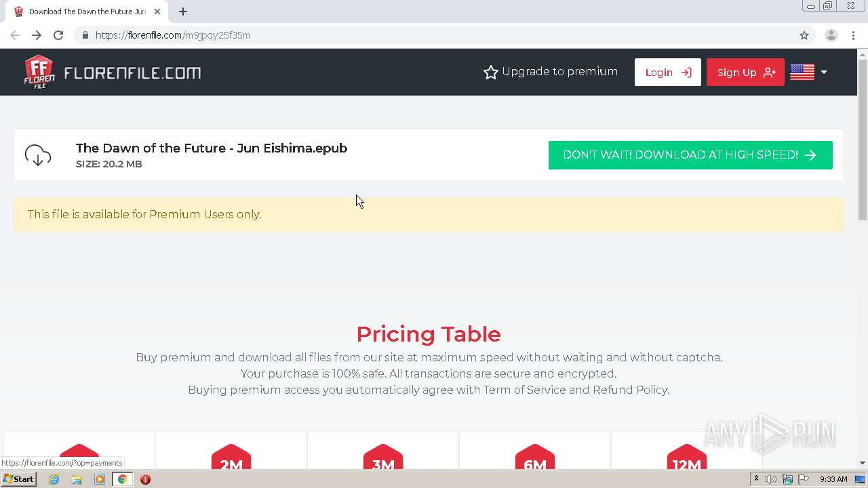Open the Windows Start menu

click(18, 479)
